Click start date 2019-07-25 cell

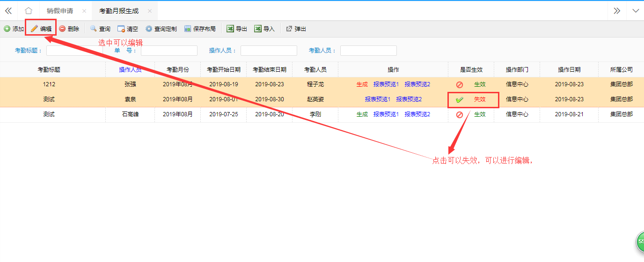point(224,114)
